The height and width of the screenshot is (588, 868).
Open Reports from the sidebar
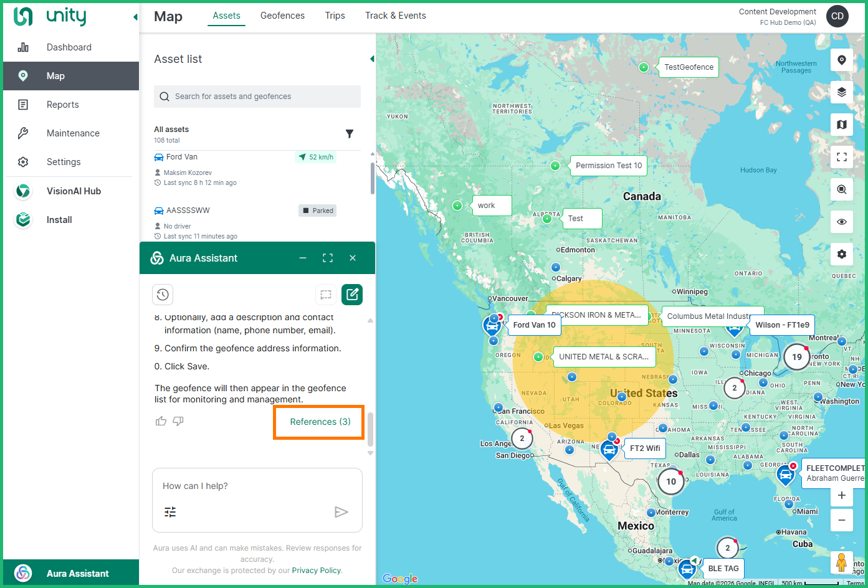pyautogui.click(x=62, y=105)
